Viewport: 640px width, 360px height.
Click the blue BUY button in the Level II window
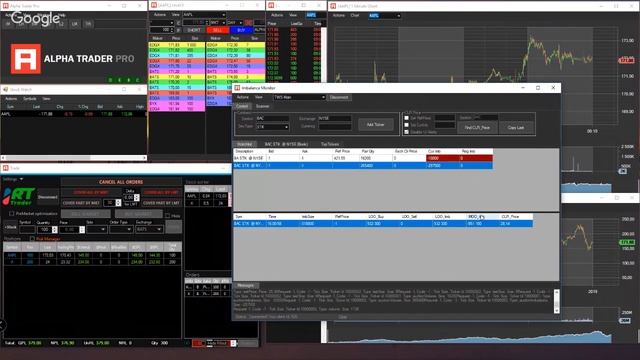click(241, 30)
